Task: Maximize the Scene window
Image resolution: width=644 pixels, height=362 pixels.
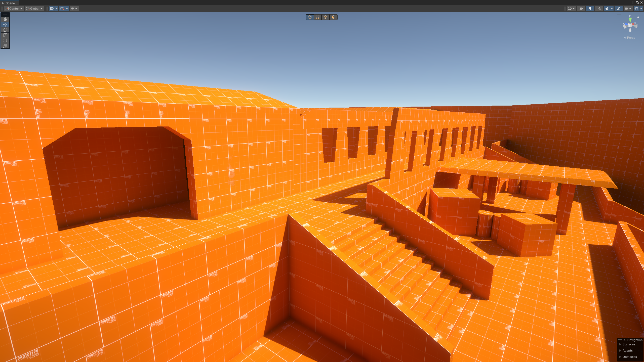Action: coord(637,3)
